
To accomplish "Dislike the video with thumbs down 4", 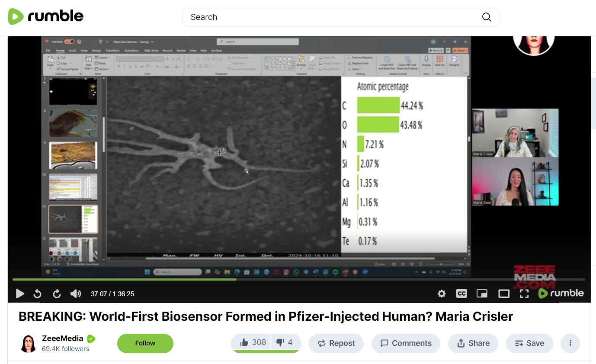I will pos(286,343).
